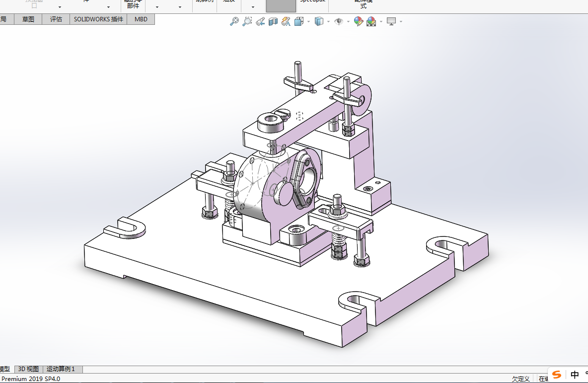Expand the Hide/Show Items dropdown arrow
Image resolution: width=588 pixels, height=383 pixels.
coord(348,22)
